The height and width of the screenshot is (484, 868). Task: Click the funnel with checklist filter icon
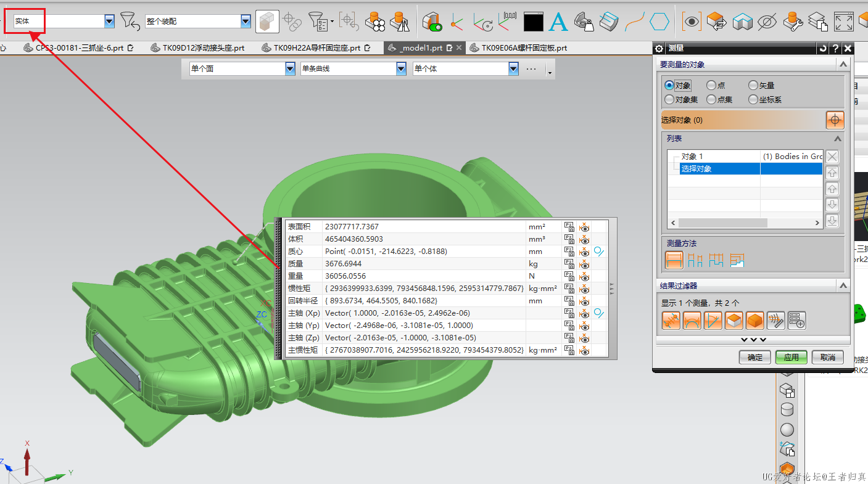(x=320, y=22)
